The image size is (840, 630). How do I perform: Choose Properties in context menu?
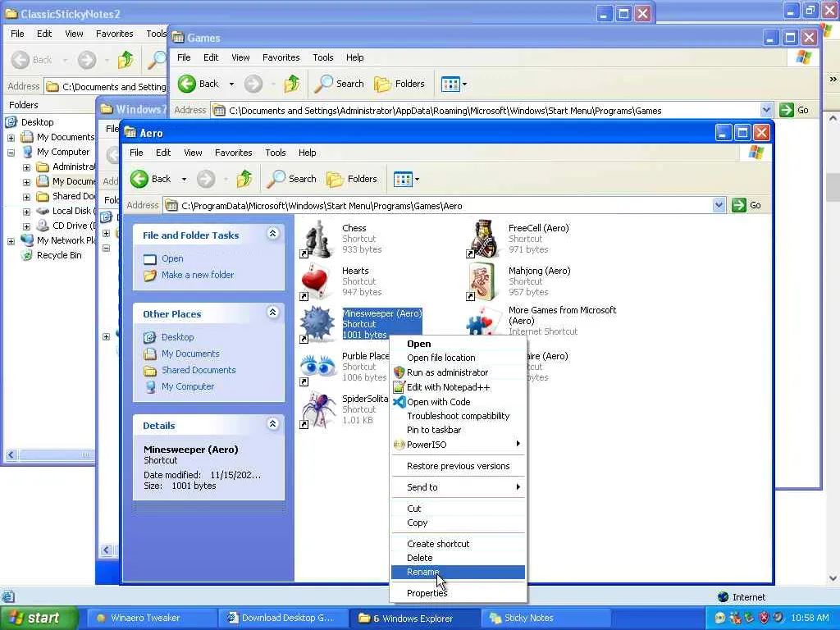coord(458,593)
